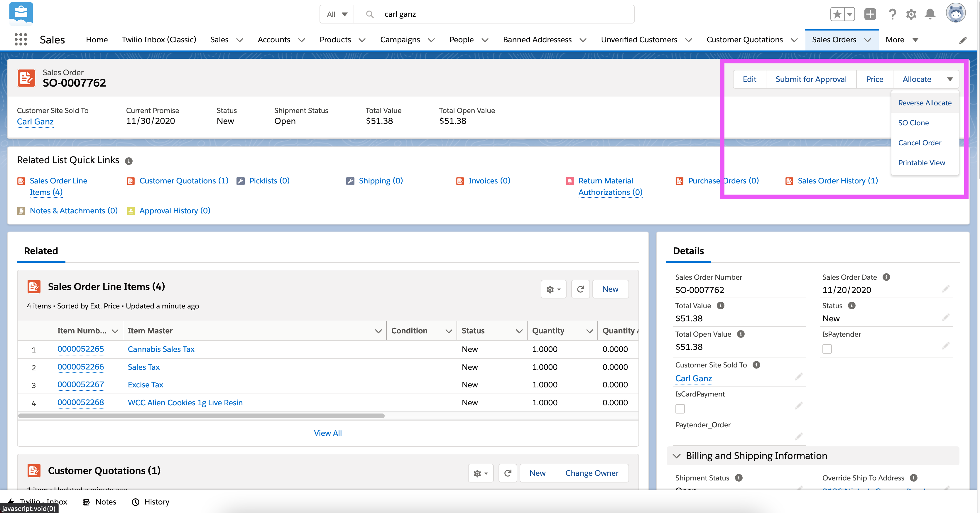This screenshot has width=980, height=513.
Task: Open the record actions dropdown arrow next to Allocate
Action: point(950,79)
